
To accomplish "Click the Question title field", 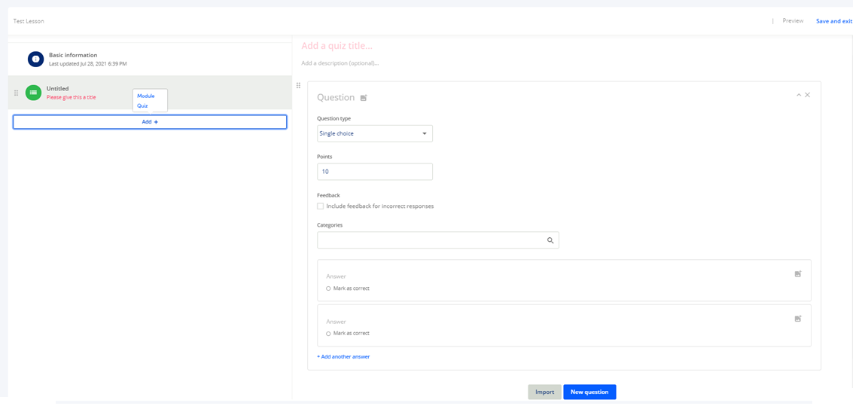I will tap(336, 97).
